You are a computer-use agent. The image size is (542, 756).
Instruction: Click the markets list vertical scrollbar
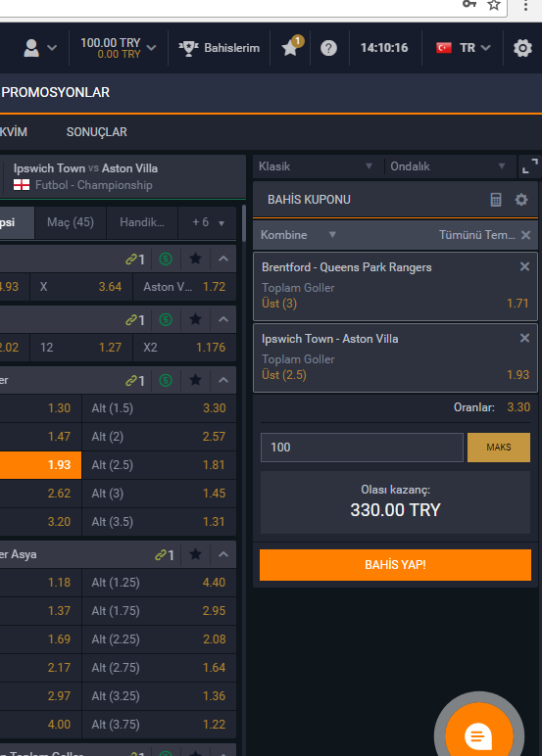(x=244, y=222)
